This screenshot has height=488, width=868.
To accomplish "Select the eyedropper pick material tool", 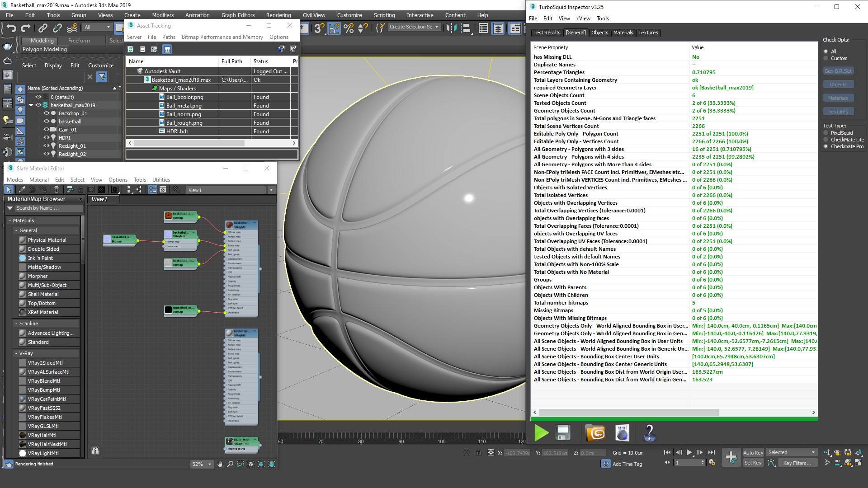I will coord(21,190).
